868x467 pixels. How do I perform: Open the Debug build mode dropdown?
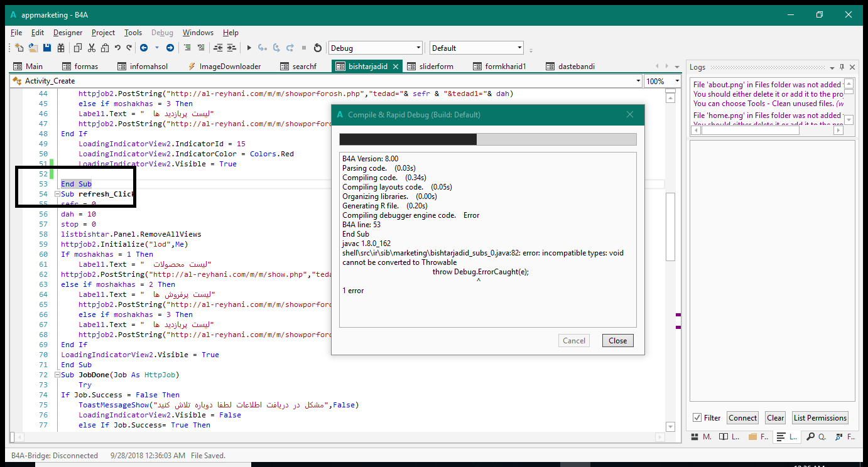pos(418,48)
